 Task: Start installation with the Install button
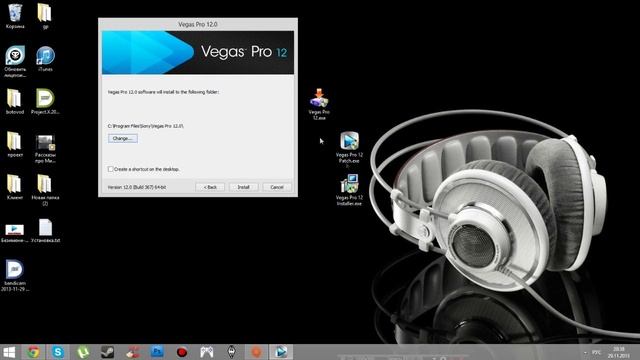click(243, 187)
